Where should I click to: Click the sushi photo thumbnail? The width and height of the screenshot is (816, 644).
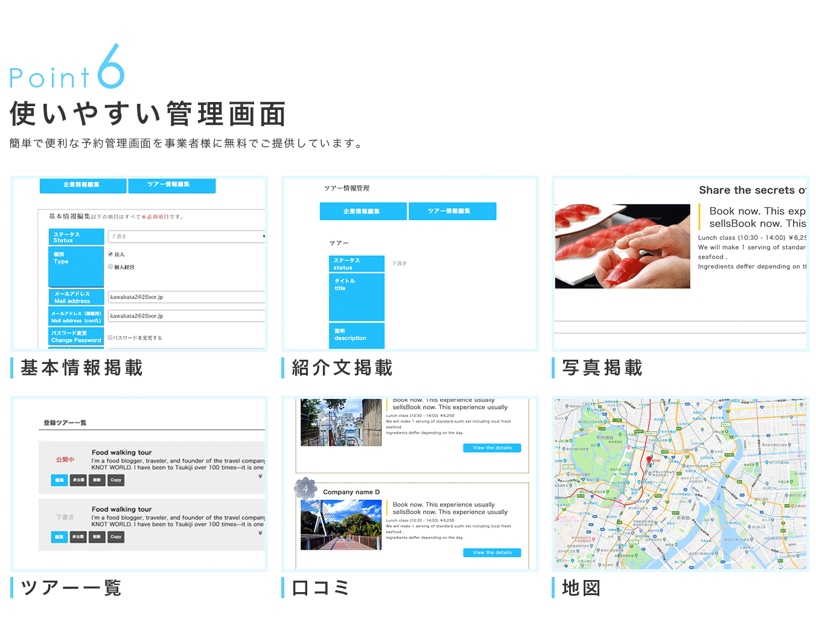[622, 246]
